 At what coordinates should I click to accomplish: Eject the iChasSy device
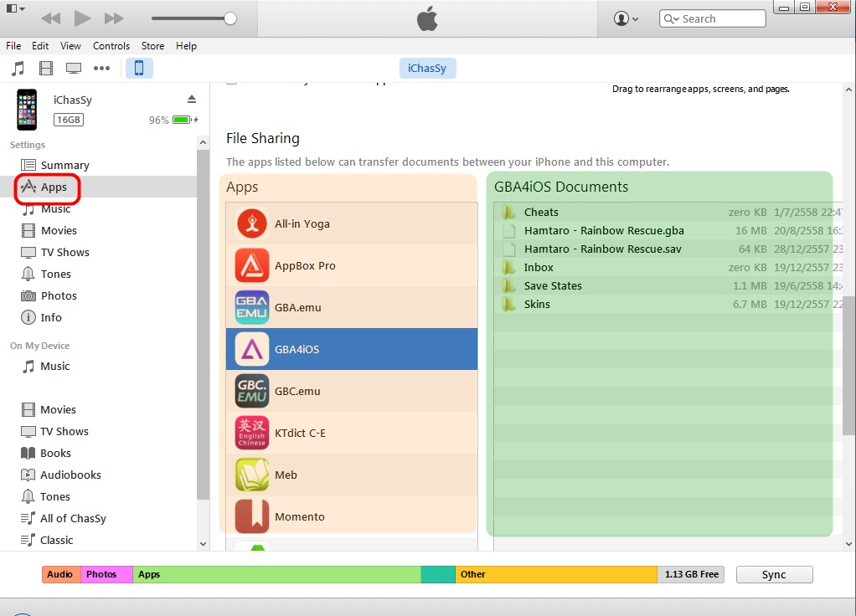[x=192, y=99]
